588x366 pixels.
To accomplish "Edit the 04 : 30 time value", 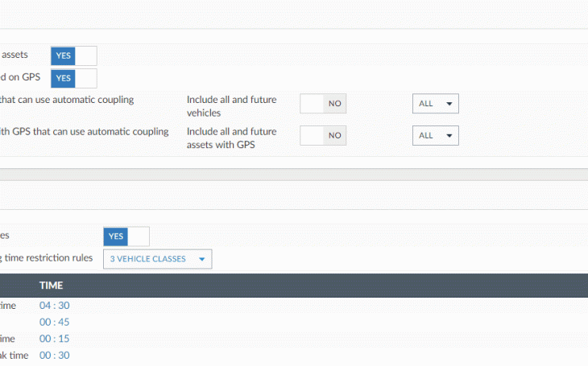I will click(55, 306).
